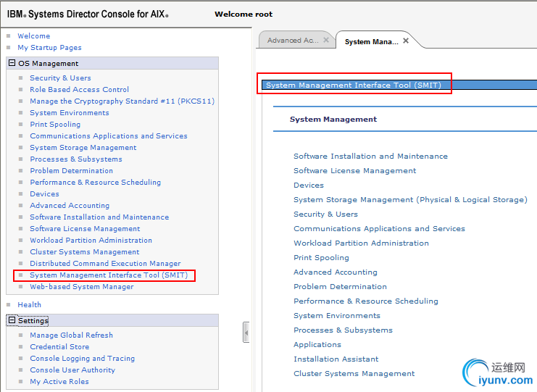The width and height of the screenshot is (537, 392).
Task: Click Advanced Accounting in main panel
Action: (336, 272)
